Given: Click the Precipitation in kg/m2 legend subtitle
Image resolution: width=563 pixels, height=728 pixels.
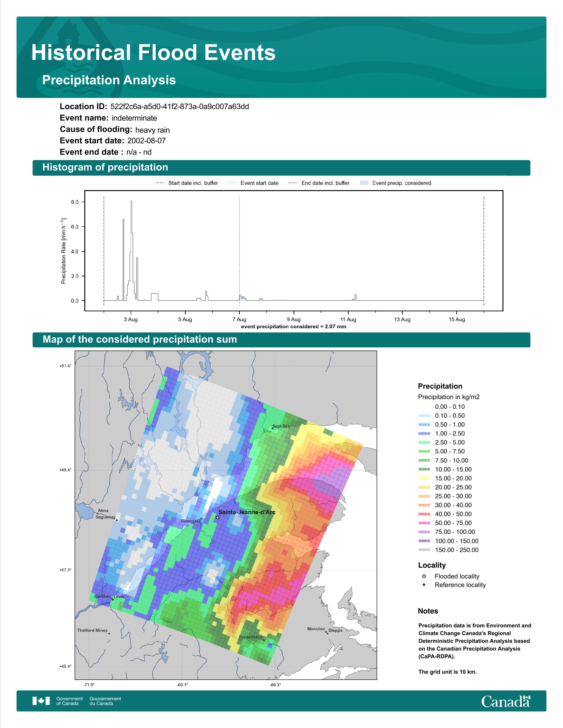Looking at the screenshot, I should pos(449,397).
